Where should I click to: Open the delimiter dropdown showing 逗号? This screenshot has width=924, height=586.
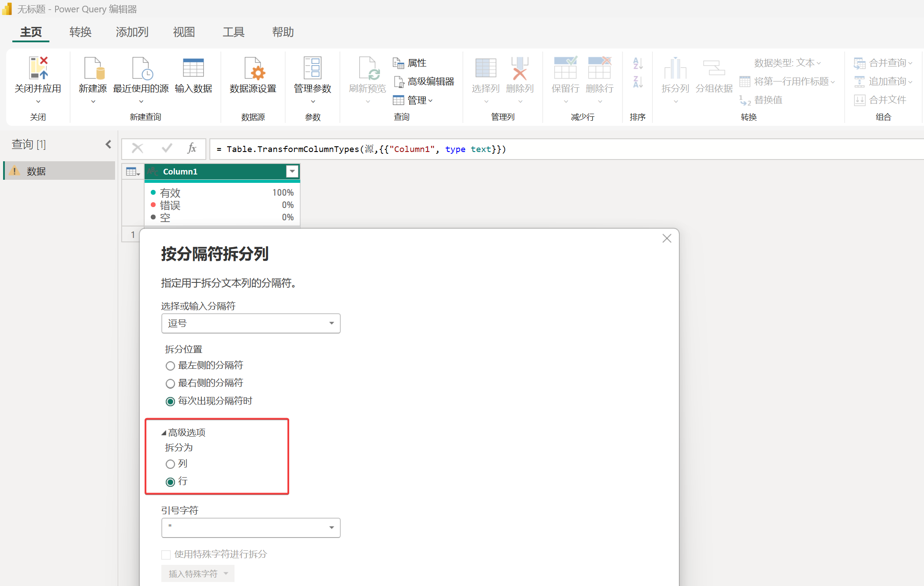[x=250, y=323]
